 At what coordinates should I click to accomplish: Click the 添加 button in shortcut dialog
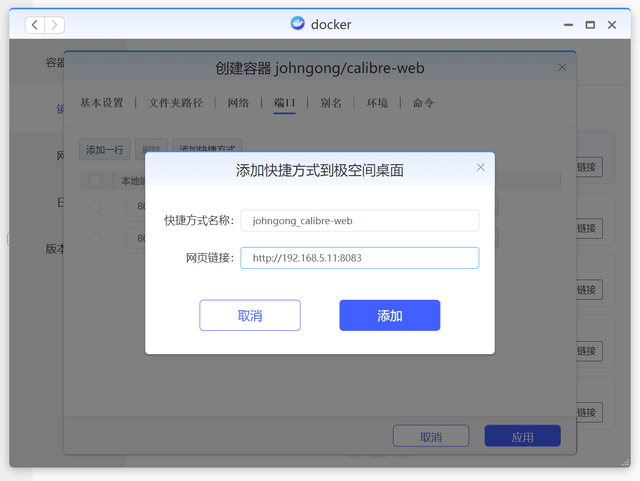[389, 315]
